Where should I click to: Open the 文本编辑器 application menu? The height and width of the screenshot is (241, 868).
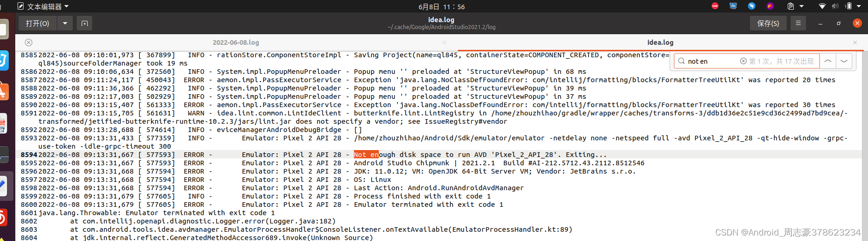pos(43,6)
